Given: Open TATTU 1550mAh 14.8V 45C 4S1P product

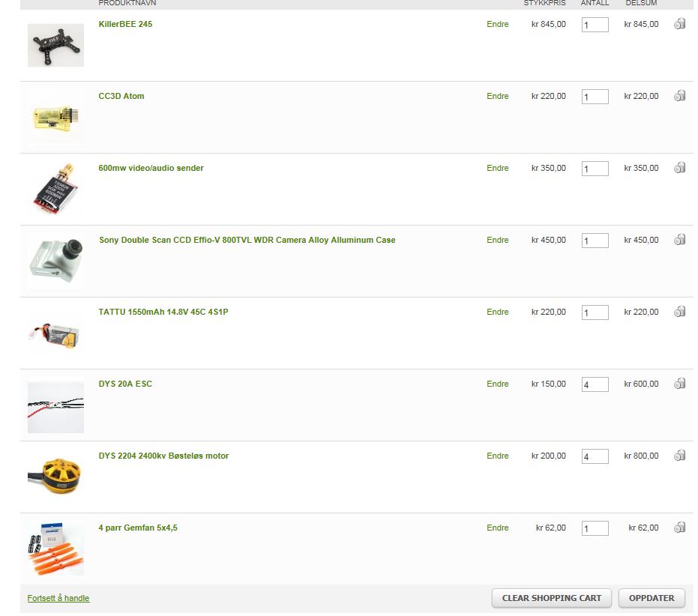Looking at the screenshot, I should [163, 312].
